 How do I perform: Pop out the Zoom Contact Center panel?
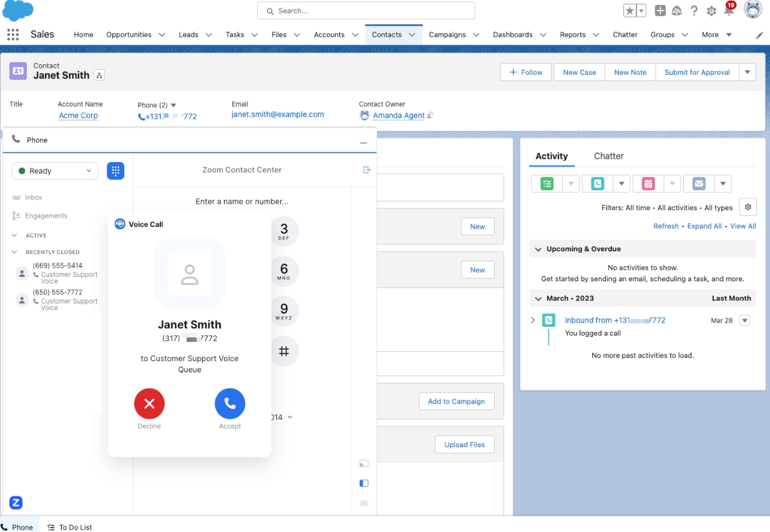click(x=366, y=170)
